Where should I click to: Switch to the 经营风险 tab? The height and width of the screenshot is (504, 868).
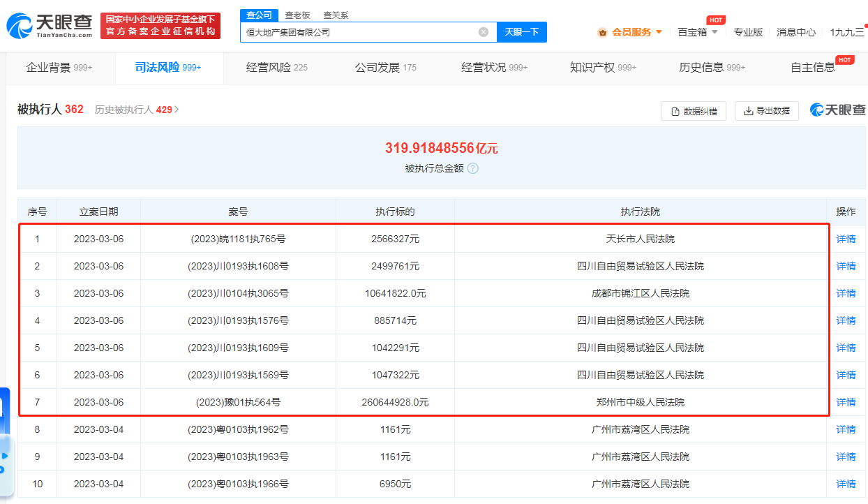click(271, 68)
